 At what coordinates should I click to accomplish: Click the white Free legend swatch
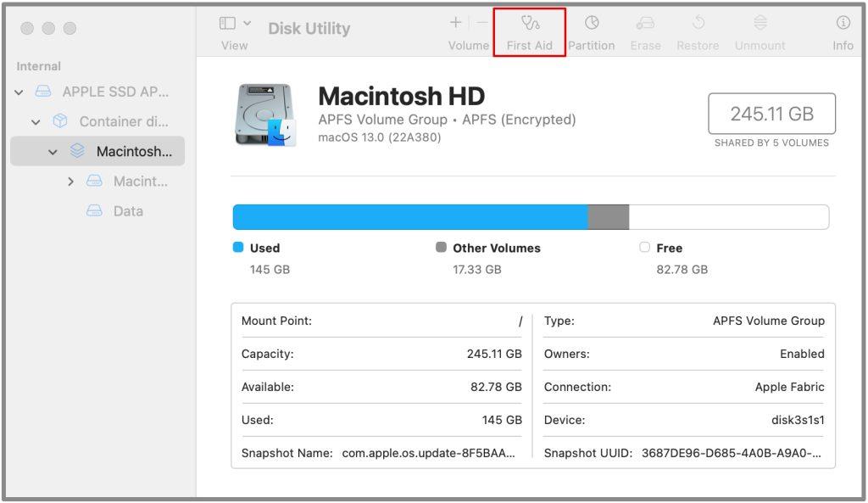[x=644, y=247]
